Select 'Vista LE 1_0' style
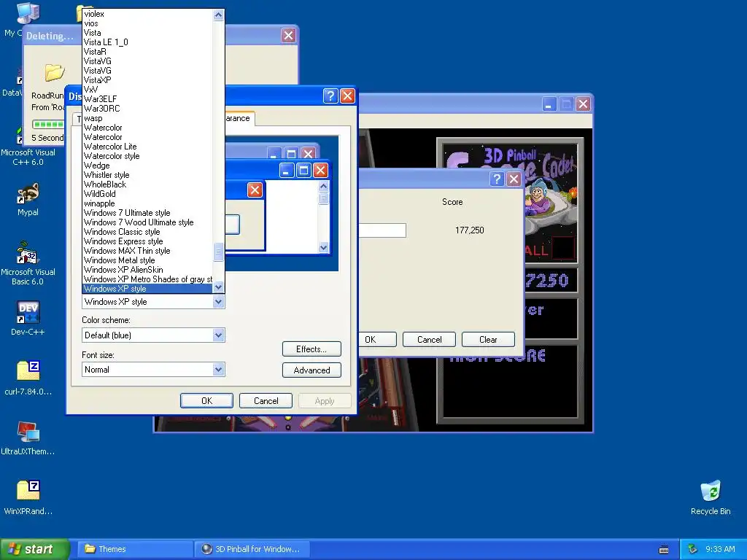 (147, 42)
